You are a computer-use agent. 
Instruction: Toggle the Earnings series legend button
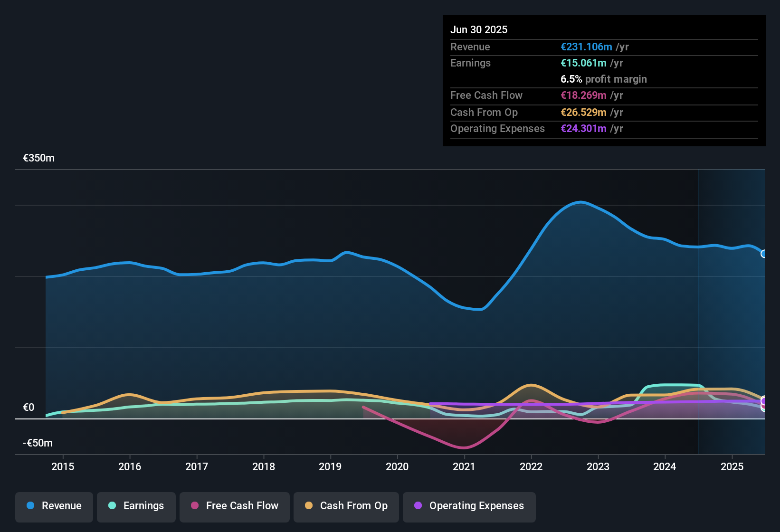tap(136, 506)
